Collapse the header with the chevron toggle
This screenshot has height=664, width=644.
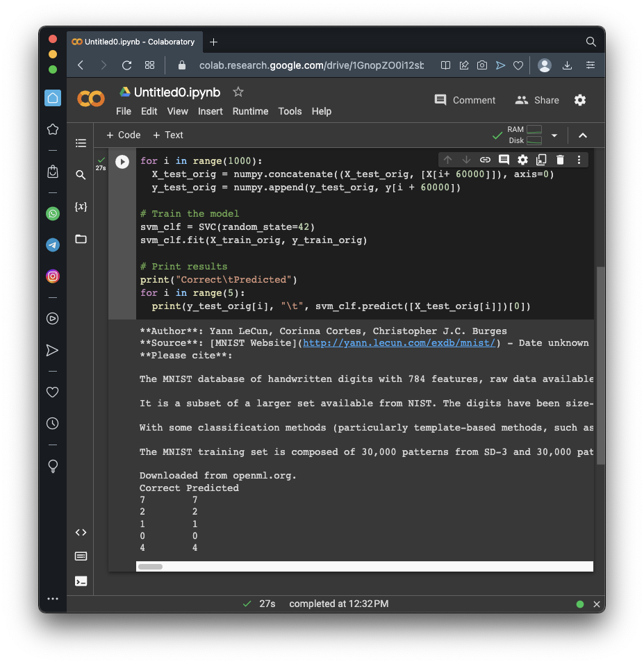click(583, 135)
